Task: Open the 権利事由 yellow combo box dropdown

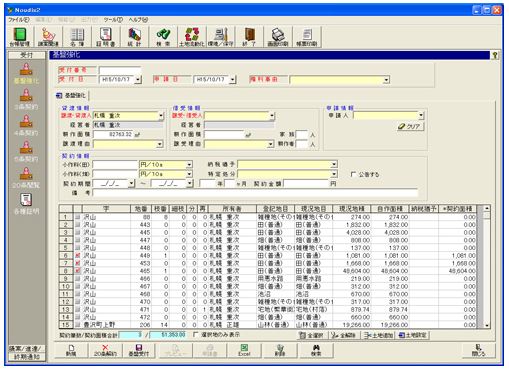Action: point(386,80)
